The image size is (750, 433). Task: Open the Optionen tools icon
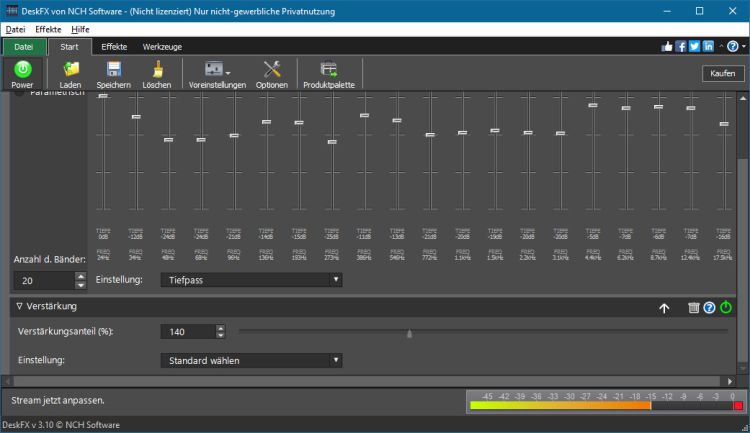pyautogui.click(x=272, y=70)
